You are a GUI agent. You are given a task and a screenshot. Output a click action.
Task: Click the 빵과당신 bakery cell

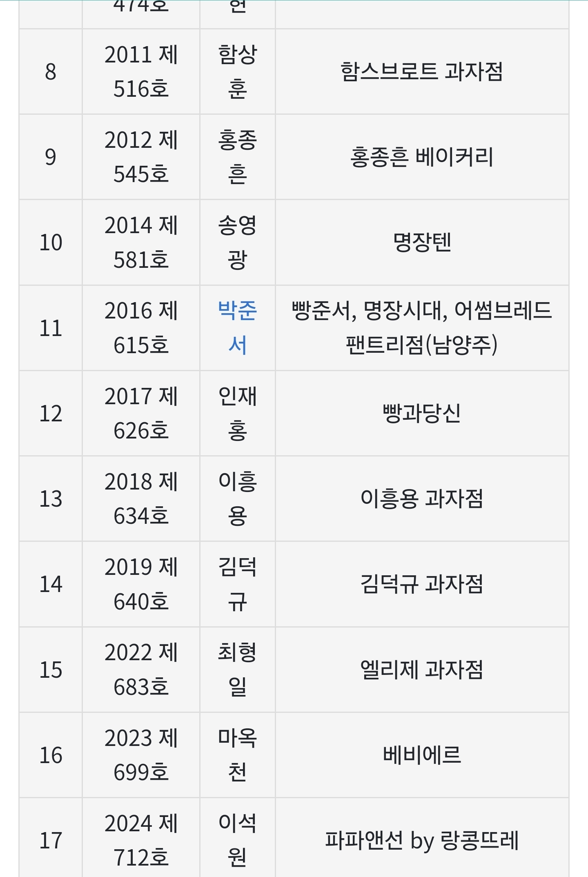coord(422,413)
